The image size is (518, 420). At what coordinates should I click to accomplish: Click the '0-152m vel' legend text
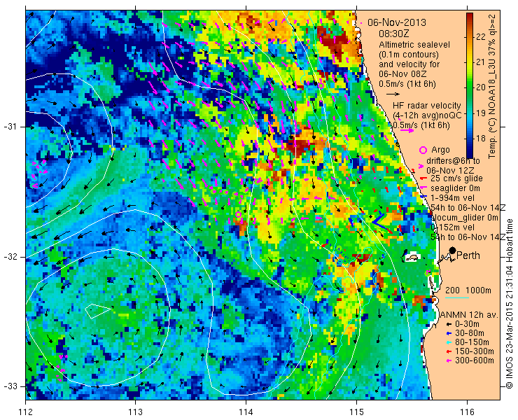[453, 227]
